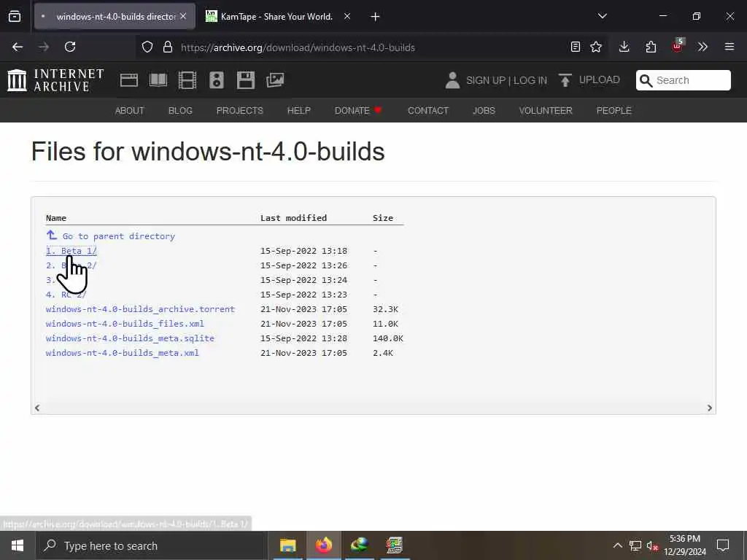This screenshot has height=560, width=747.
Task: Open the VOLUNTEER menu item
Action: pos(546,111)
